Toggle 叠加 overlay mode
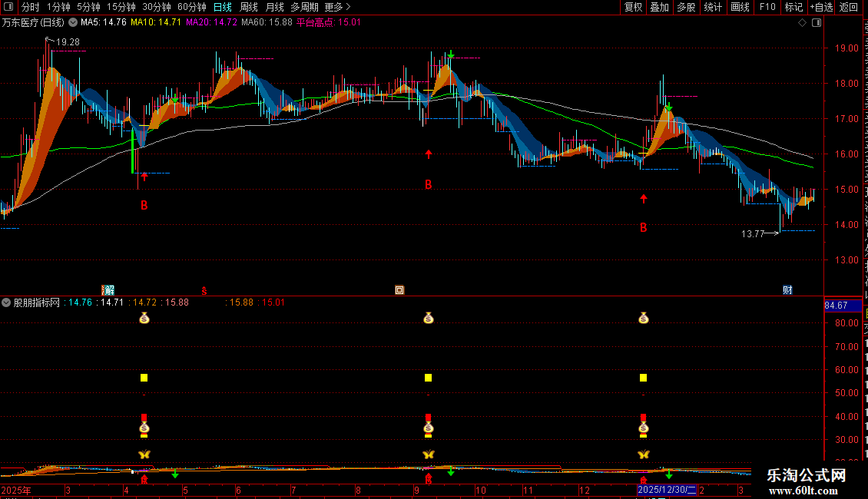 659,7
